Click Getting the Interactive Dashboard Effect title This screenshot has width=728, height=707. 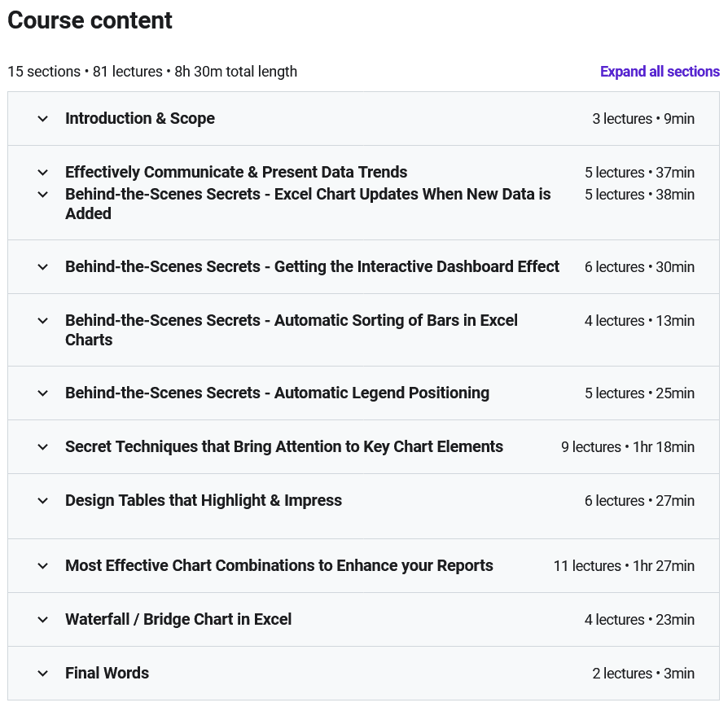(312, 267)
